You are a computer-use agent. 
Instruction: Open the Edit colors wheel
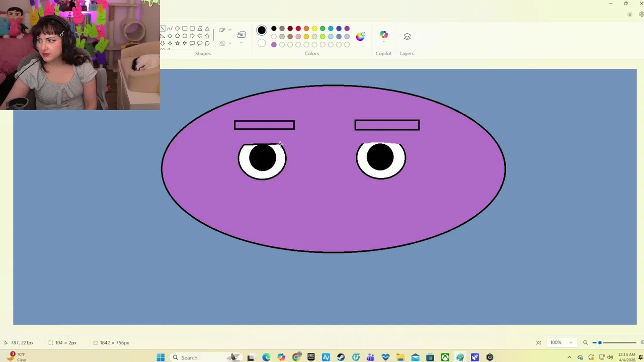pos(360,36)
